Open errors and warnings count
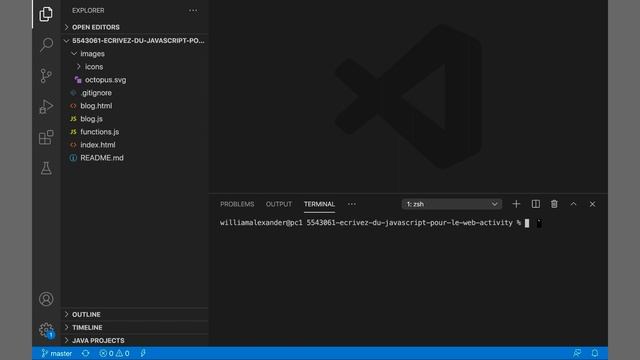 point(114,353)
